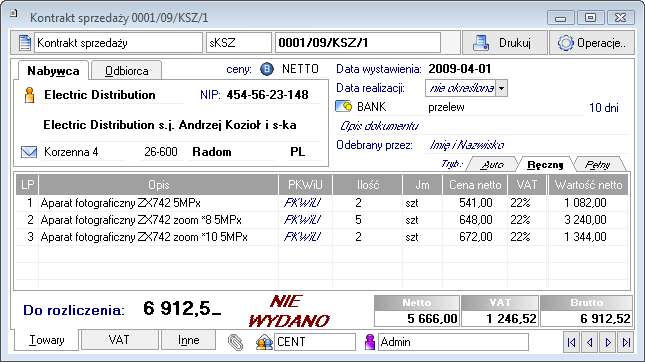
Task: Click the Korzenna 4 street address
Action: coord(71,152)
